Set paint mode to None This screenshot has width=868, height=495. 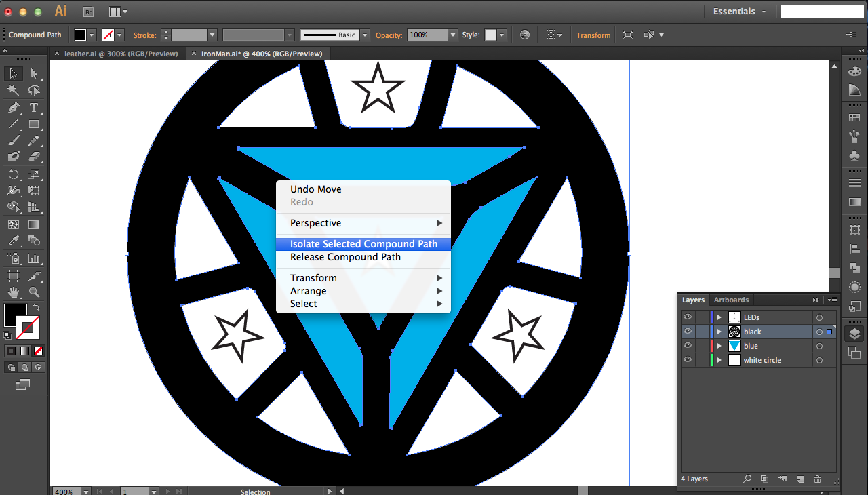click(x=39, y=351)
